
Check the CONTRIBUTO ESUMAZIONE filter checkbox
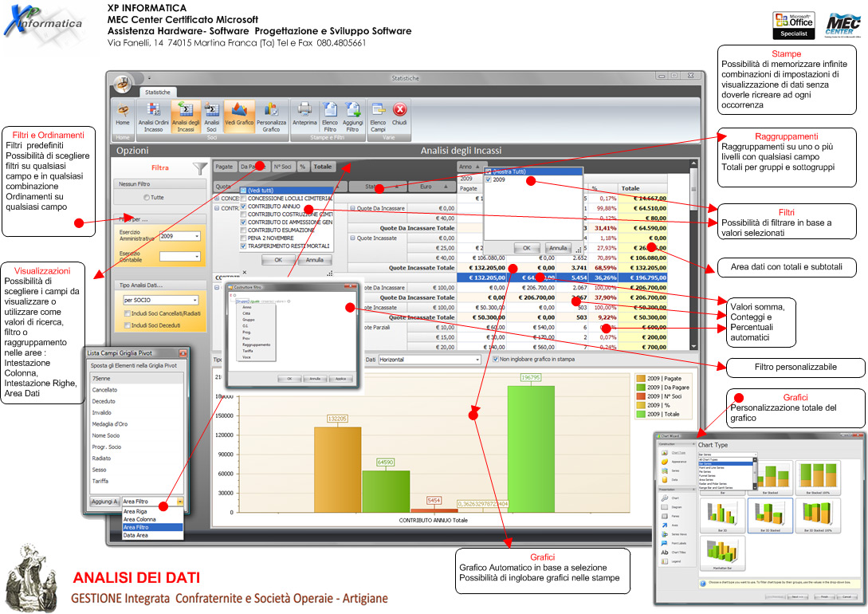(x=244, y=230)
